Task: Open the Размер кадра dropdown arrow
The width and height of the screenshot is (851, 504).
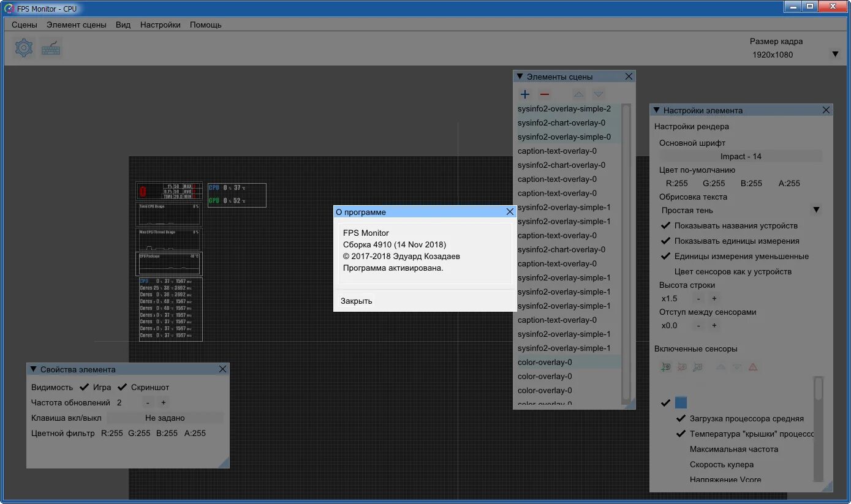Action: click(x=835, y=55)
